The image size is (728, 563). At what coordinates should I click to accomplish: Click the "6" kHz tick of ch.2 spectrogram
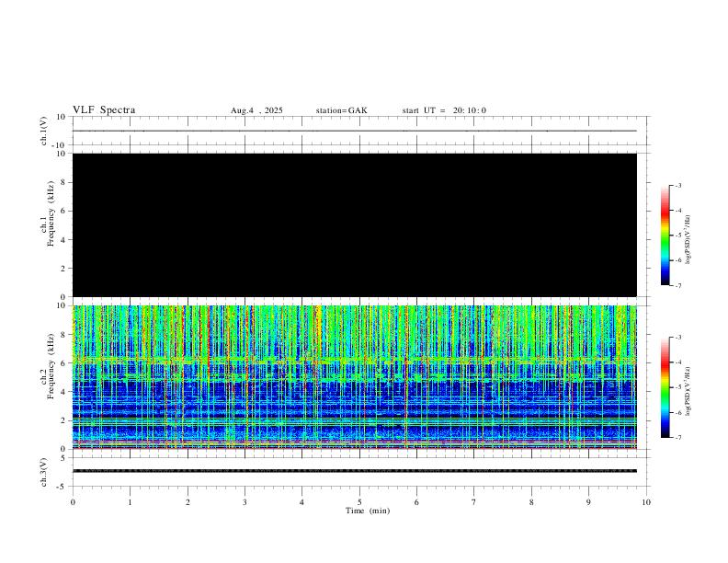coord(64,363)
